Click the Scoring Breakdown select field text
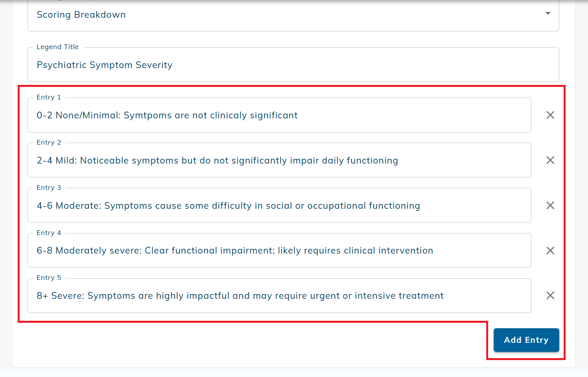The height and width of the screenshot is (377, 588). [x=81, y=15]
